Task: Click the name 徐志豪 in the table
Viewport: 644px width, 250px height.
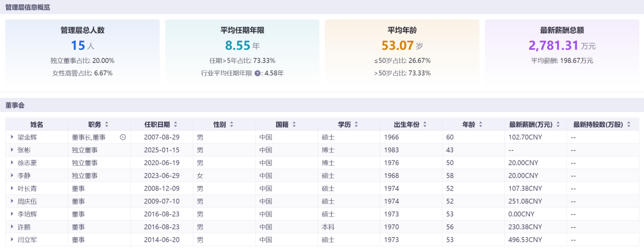Action: point(27,163)
